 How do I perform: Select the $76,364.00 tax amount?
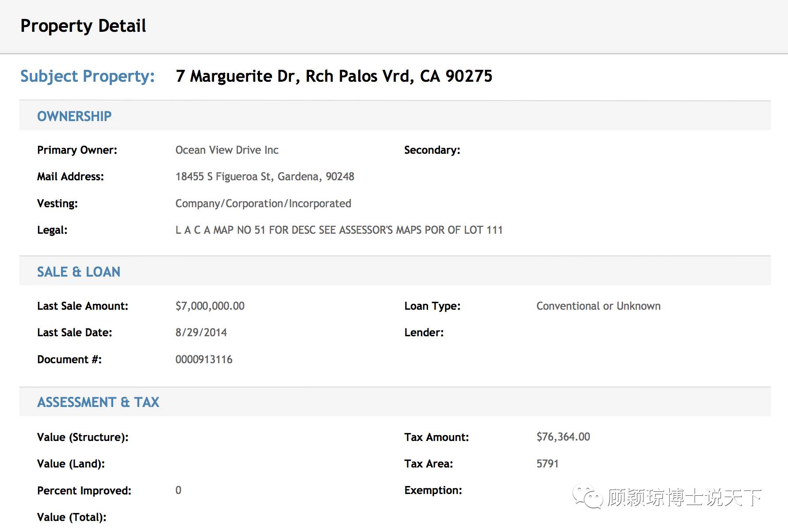click(x=563, y=437)
